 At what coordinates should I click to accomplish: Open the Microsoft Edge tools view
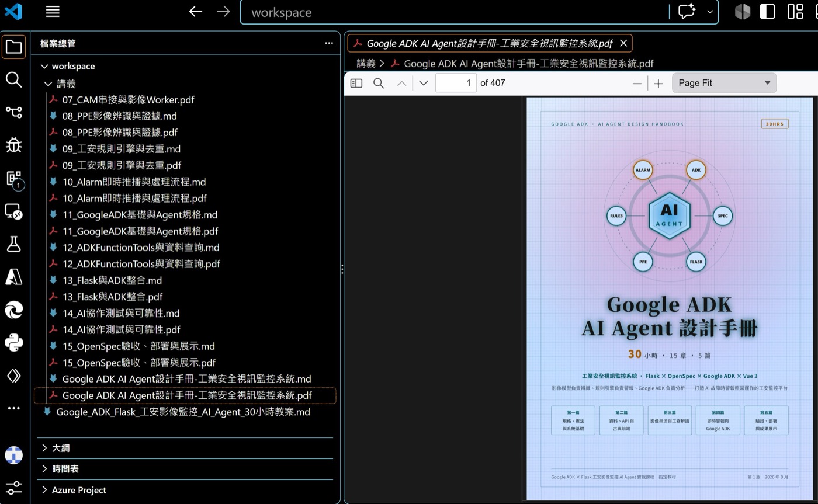point(14,310)
